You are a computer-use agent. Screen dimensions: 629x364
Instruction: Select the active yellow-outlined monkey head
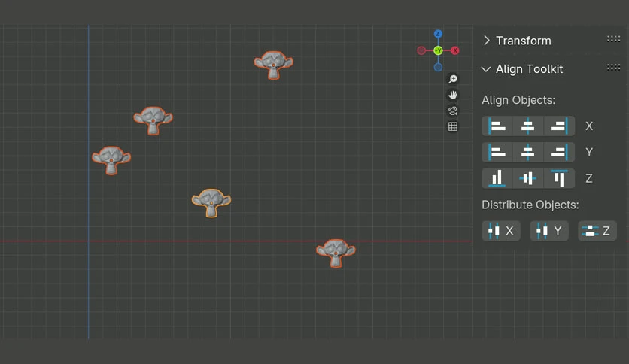[211, 203]
